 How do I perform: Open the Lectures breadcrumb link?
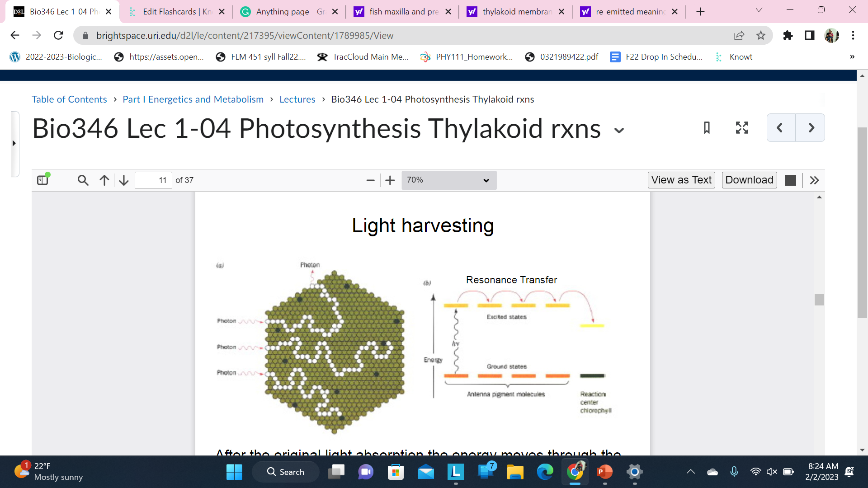(297, 99)
